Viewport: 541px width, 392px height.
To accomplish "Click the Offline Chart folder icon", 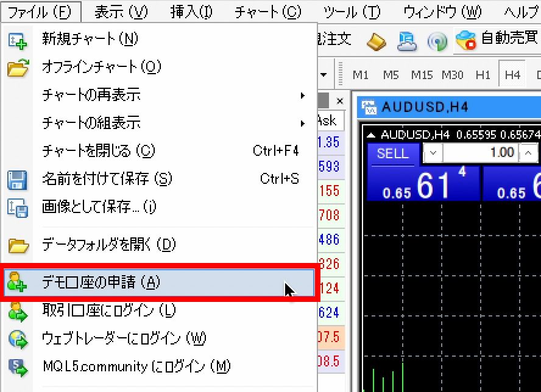I will (x=18, y=68).
